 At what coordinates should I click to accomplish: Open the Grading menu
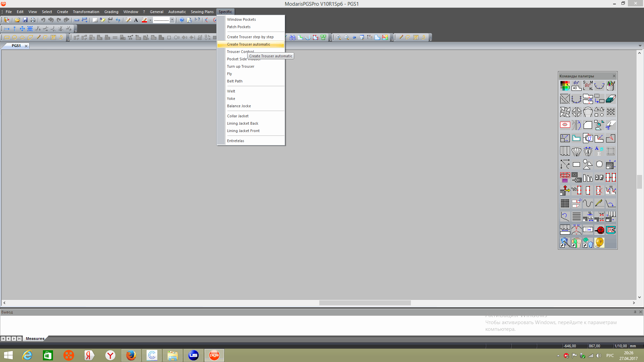pos(111,12)
